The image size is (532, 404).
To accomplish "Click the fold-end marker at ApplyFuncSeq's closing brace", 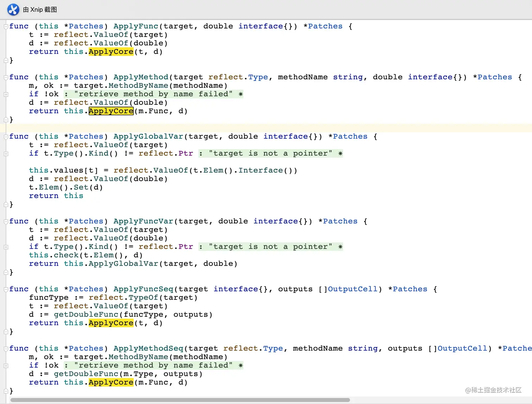I will [x=6, y=332].
